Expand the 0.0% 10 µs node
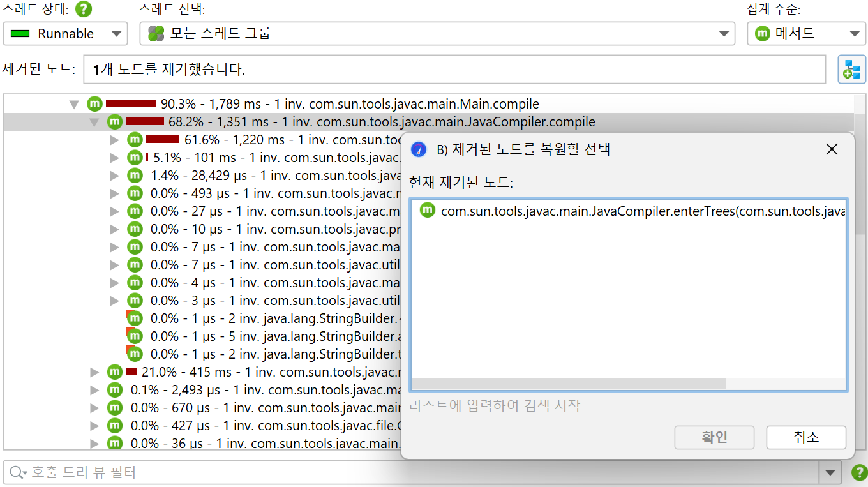This screenshot has width=868, height=487. click(x=115, y=229)
